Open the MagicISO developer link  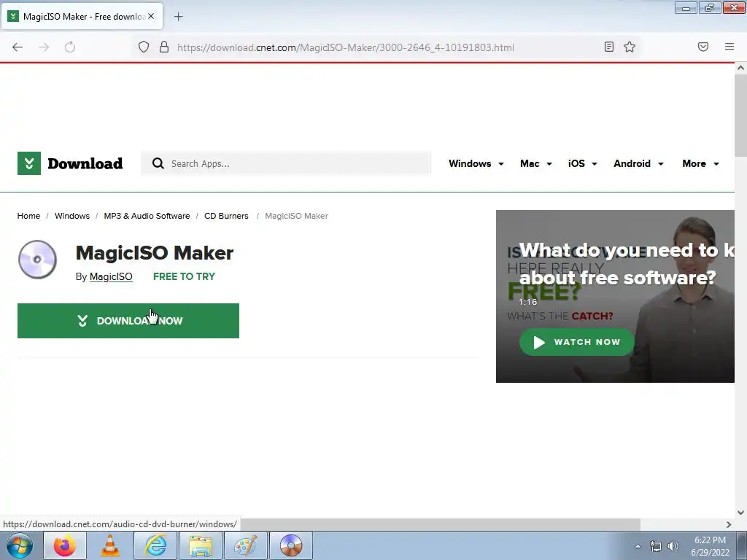coord(111,276)
